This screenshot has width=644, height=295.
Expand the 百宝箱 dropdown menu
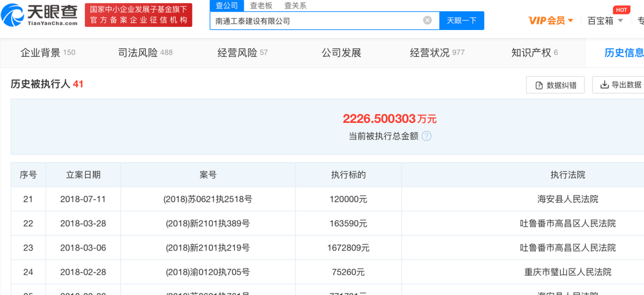click(605, 20)
